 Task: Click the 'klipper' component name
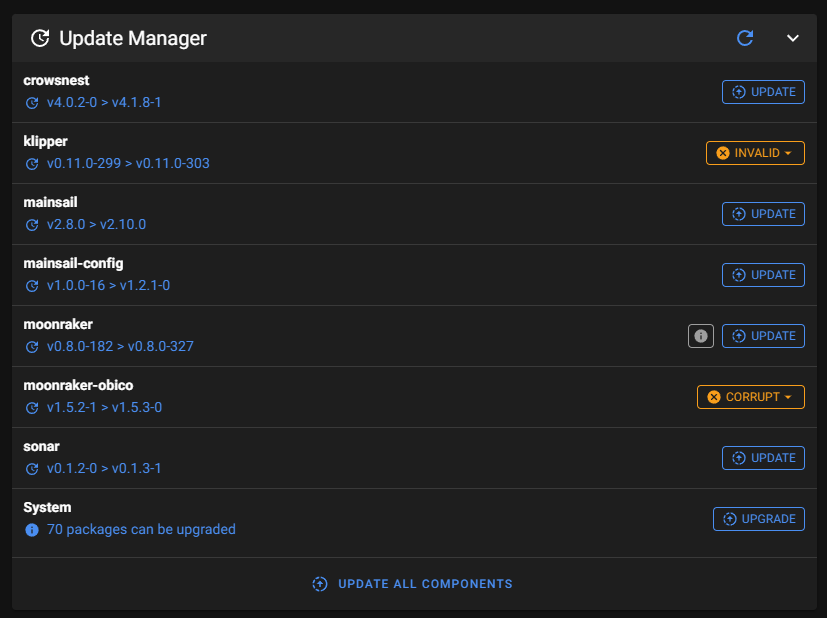[x=45, y=142]
